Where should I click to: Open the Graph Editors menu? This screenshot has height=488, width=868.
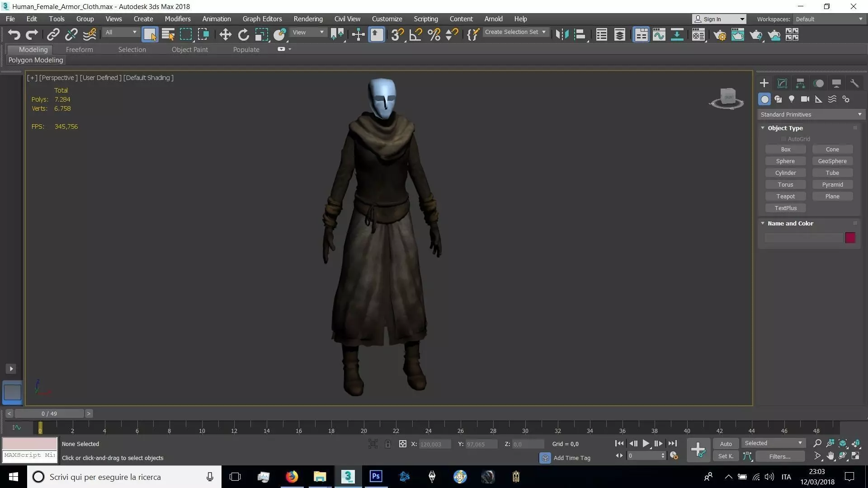click(262, 19)
